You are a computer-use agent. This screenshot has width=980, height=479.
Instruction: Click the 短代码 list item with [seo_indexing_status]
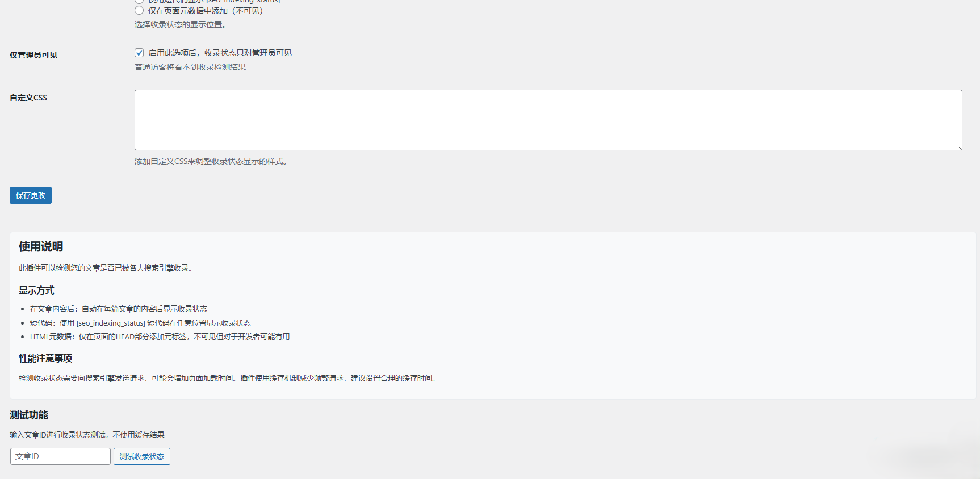click(x=140, y=323)
